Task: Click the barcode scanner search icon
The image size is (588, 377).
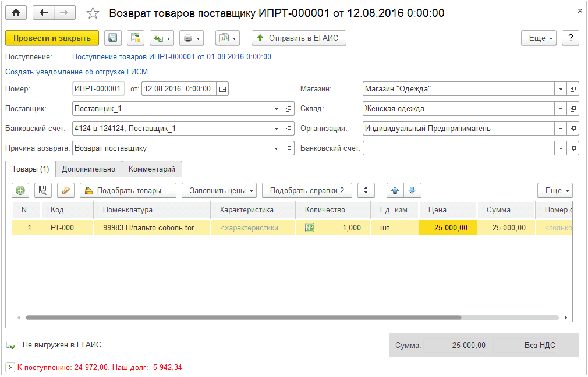Action: (x=43, y=190)
